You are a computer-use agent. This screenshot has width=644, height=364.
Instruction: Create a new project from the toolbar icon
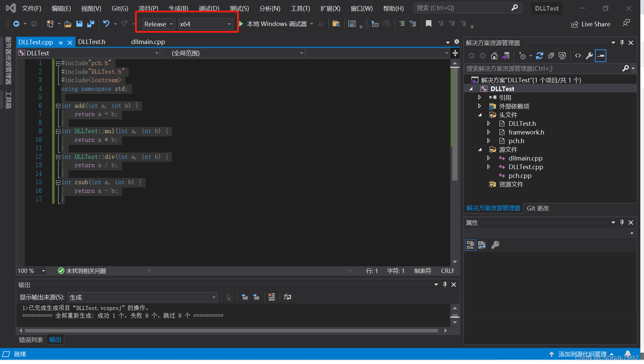tap(50, 24)
